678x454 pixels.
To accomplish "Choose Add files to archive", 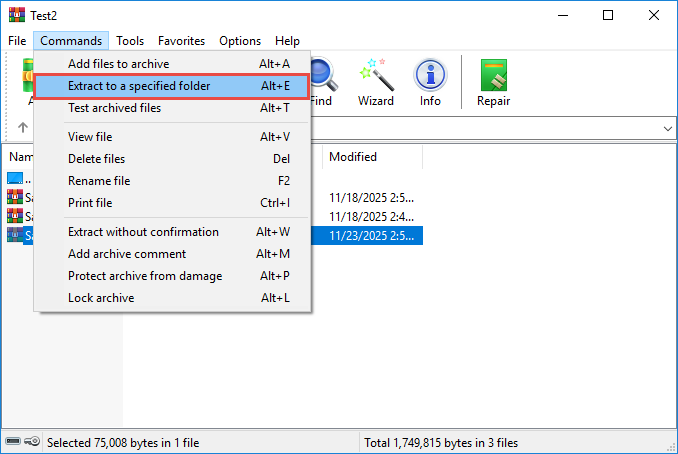I will coord(172,64).
